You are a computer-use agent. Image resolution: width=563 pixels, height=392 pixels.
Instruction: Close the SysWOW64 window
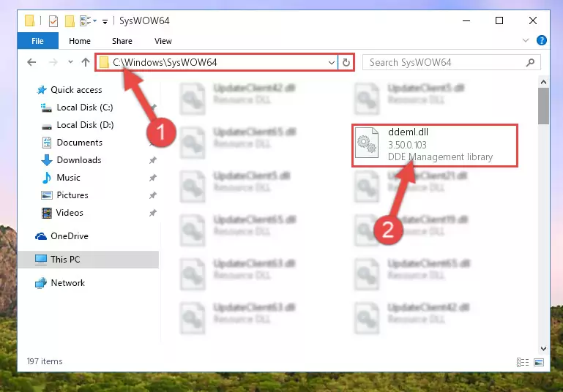pos(533,20)
